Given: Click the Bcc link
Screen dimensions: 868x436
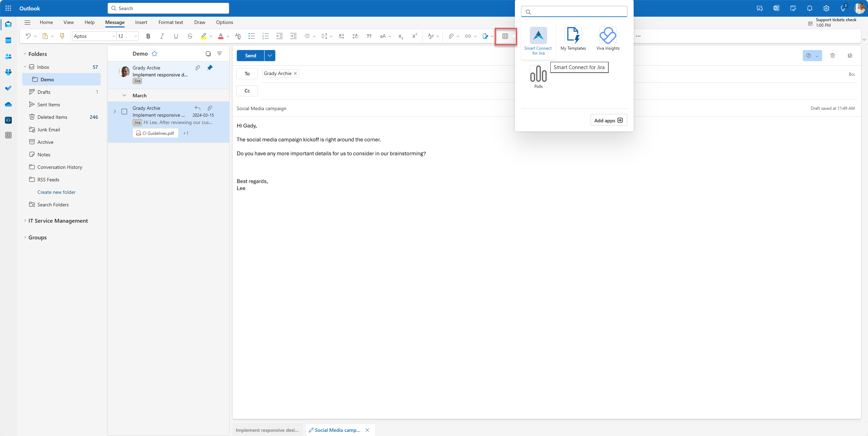Looking at the screenshot, I should (x=852, y=74).
